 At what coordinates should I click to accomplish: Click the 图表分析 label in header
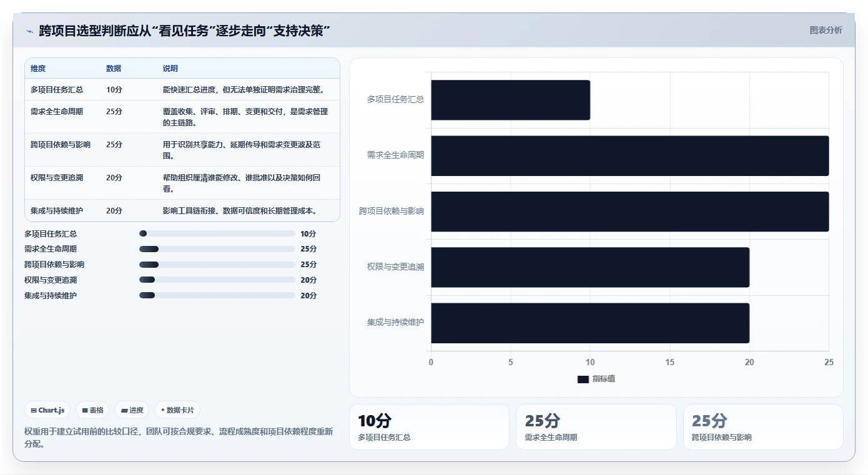[826, 30]
